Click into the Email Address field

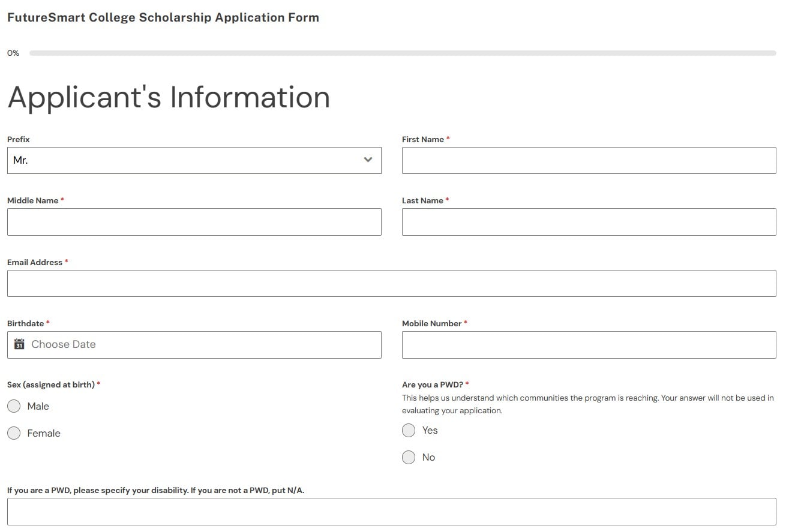click(x=391, y=283)
